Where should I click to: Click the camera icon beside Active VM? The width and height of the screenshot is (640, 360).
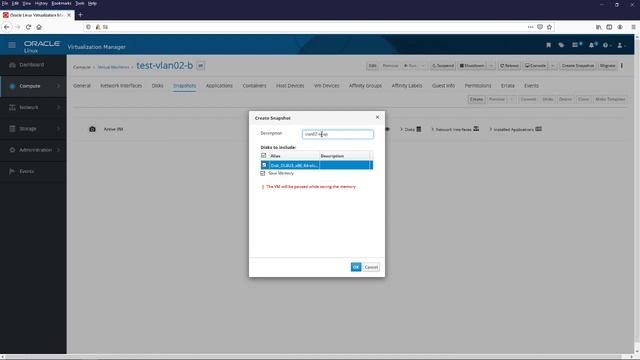pyautogui.click(x=92, y=129)
